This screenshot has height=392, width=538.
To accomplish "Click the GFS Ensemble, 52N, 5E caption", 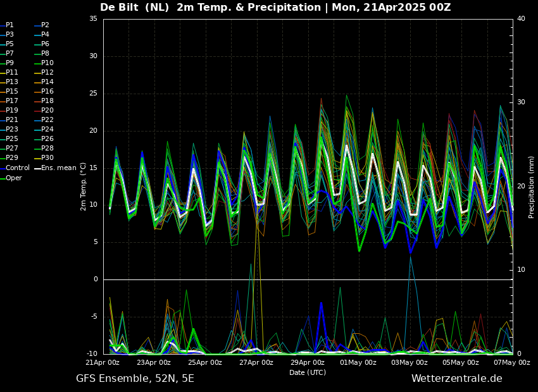I will tap(135, 379).
